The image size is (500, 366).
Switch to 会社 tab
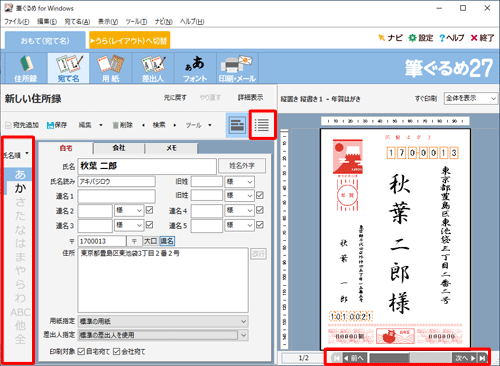tap(119, 148)
